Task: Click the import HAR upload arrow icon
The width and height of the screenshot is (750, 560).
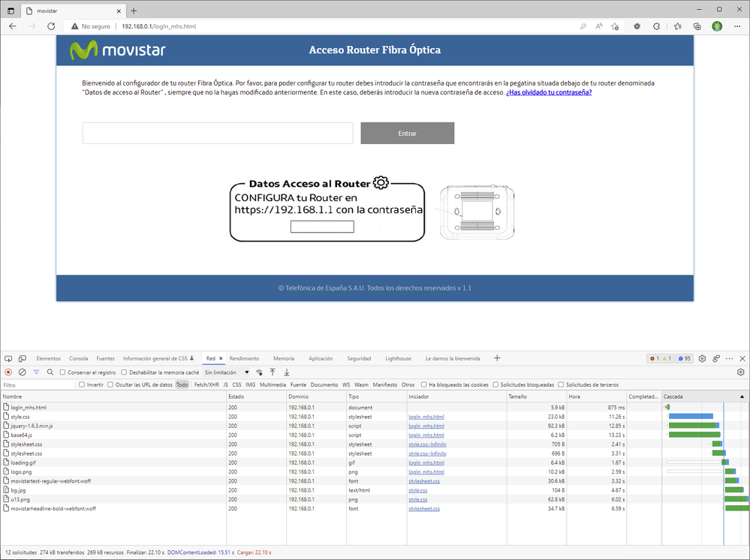Action: [273, 372]
